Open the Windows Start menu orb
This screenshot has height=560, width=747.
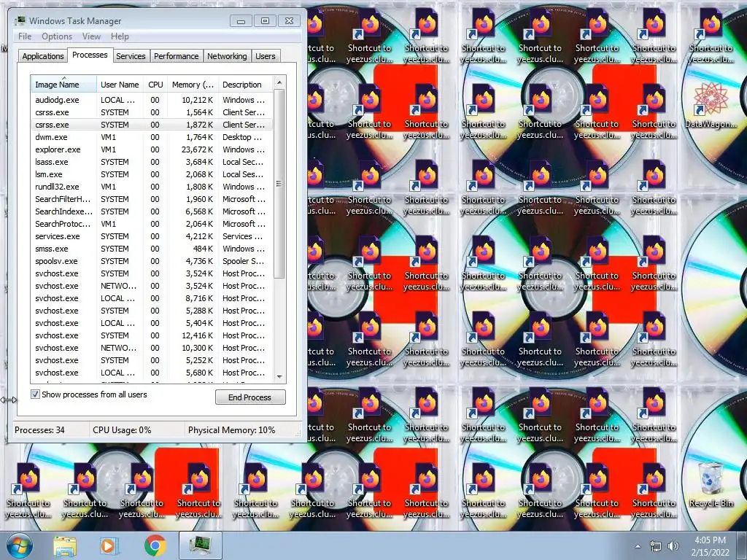pos(19,545)
